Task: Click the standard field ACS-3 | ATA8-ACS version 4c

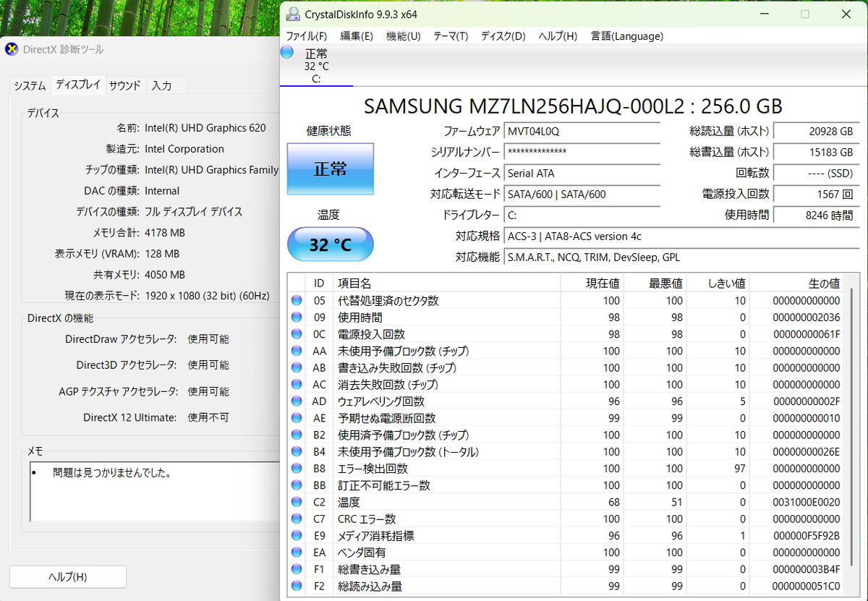Action: pos(681,236)
